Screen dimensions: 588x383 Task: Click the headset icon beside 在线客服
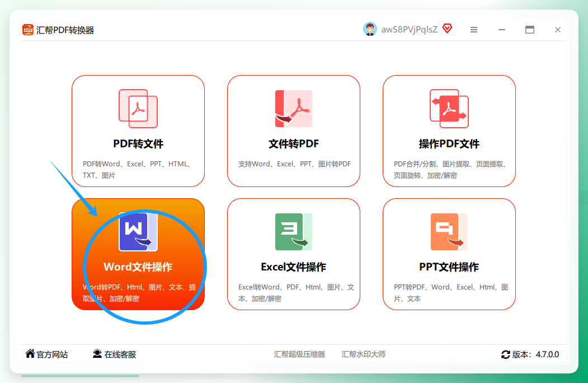click(97, 354)
